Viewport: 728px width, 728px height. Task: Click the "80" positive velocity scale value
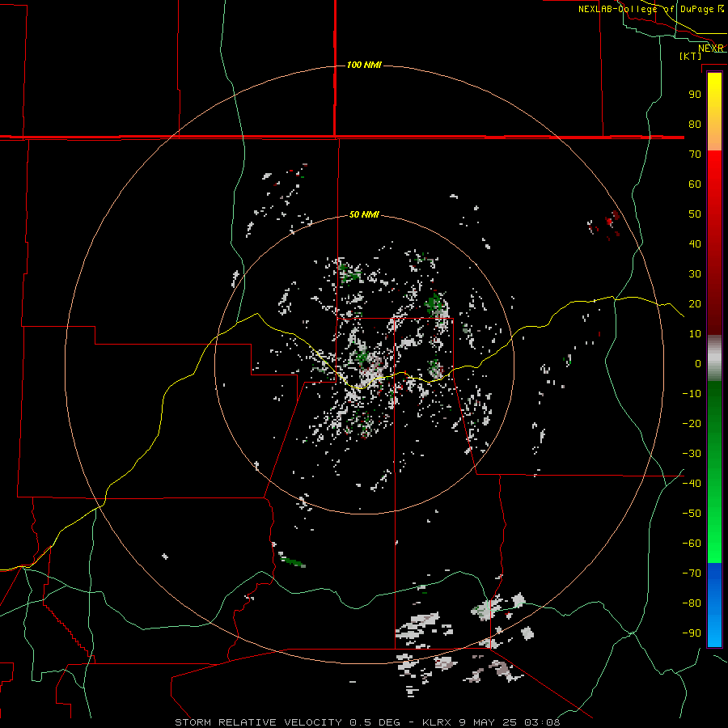point(695,124)
